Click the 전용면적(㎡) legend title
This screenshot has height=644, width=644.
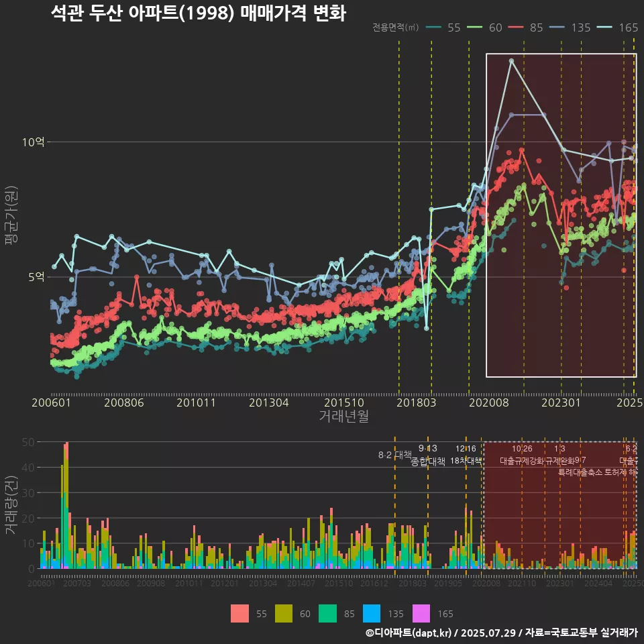[x=396, y=28]
